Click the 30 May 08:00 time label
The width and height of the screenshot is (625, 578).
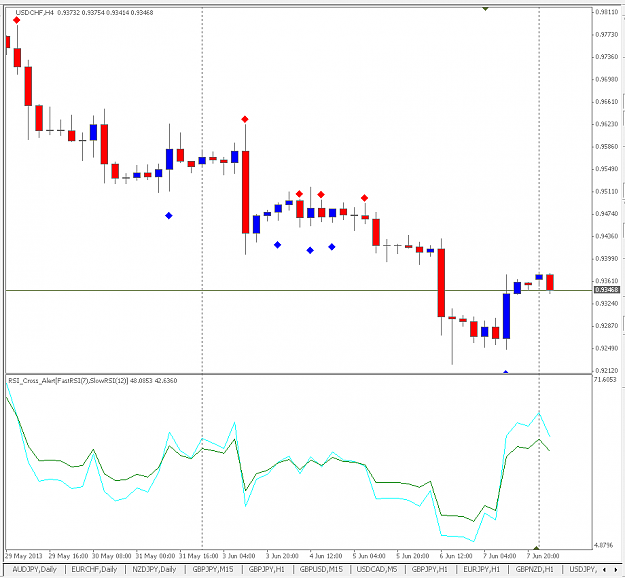[112, 556]
